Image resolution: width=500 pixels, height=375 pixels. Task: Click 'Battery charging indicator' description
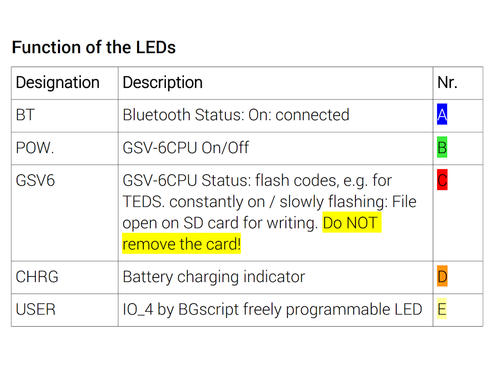(214, 277)
